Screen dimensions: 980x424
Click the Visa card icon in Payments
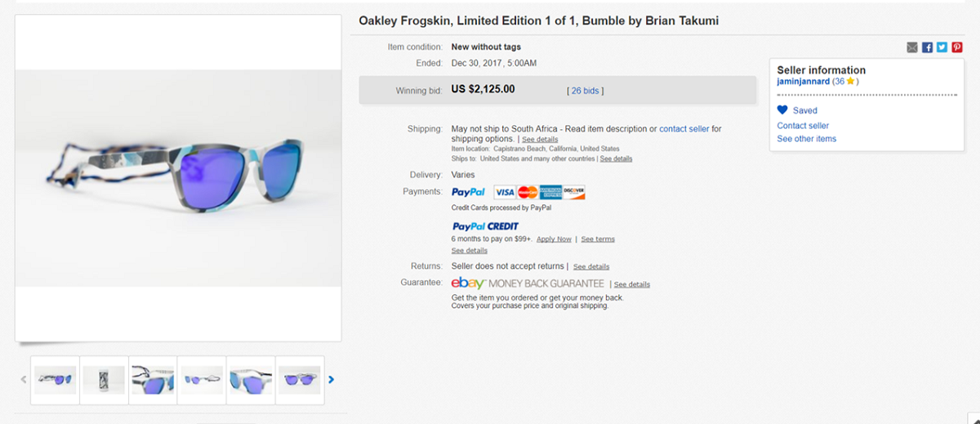point(505,192)
